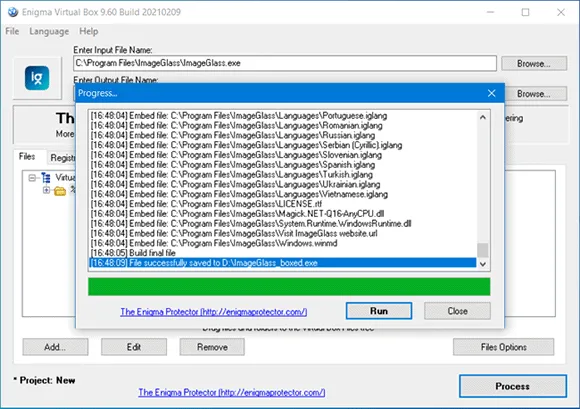580x409 pixels.
Task: Open the Help menu
Action: pyautogui.click(x=89, y=31)
